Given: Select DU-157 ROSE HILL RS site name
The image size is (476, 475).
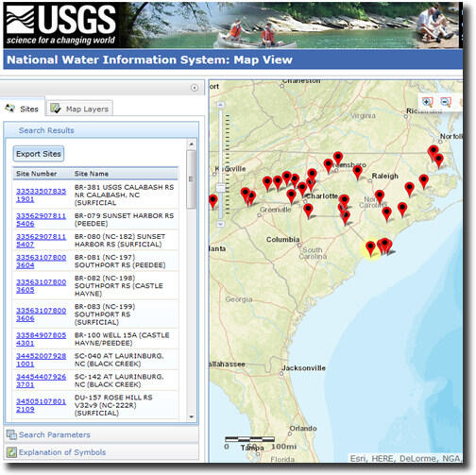Looking at the screenshot, I should (113, 405).
